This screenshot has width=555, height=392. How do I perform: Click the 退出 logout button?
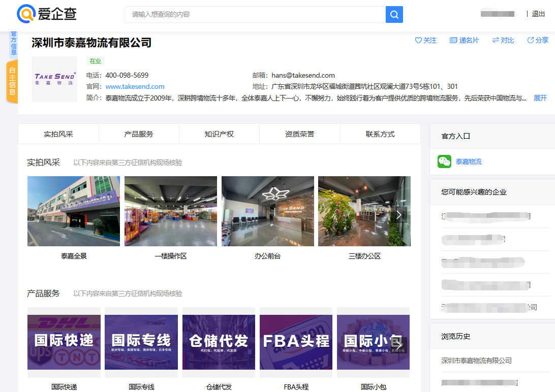click(539, 14)
